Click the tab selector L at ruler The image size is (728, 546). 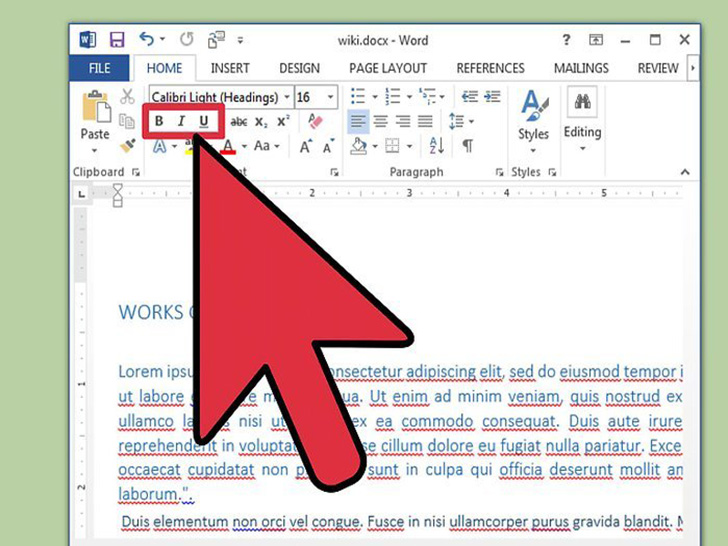pos(82,194)
